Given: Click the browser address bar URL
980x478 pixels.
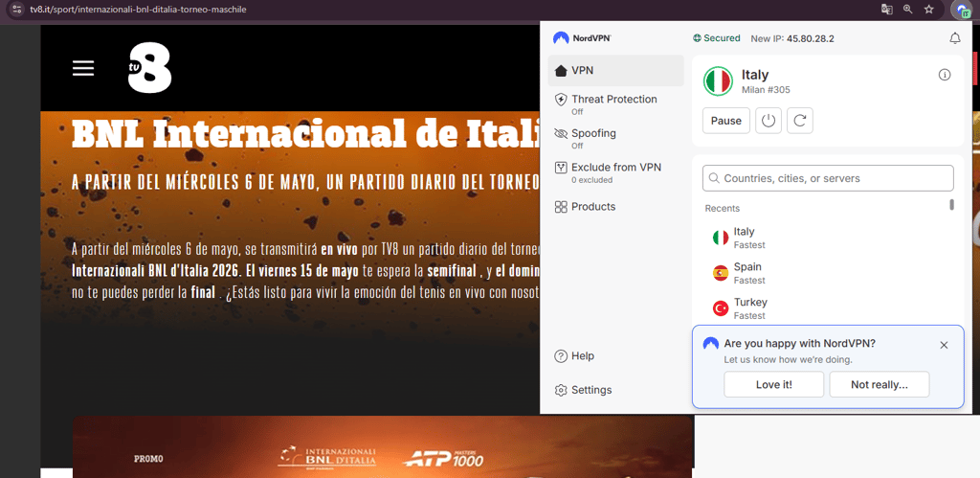Looking at the screenshot, I should point(138,10).
